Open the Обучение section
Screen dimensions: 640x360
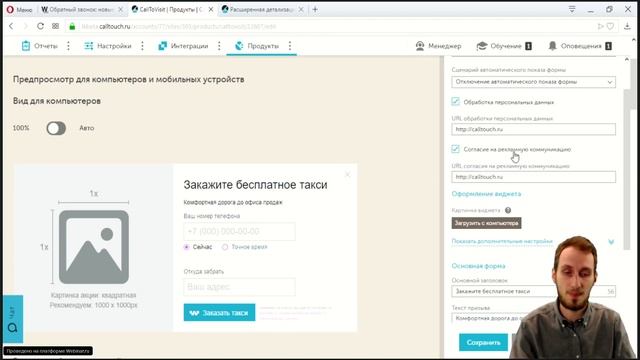point(504,46)
